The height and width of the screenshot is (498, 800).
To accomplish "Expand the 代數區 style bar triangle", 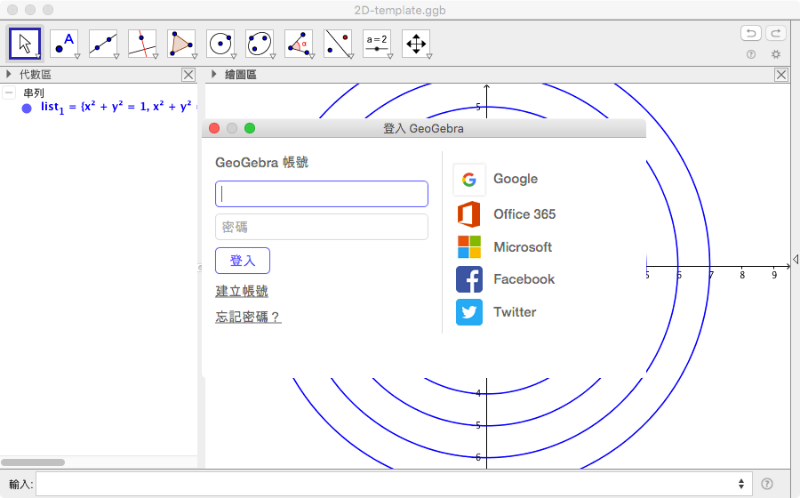I will pos(8,74).
